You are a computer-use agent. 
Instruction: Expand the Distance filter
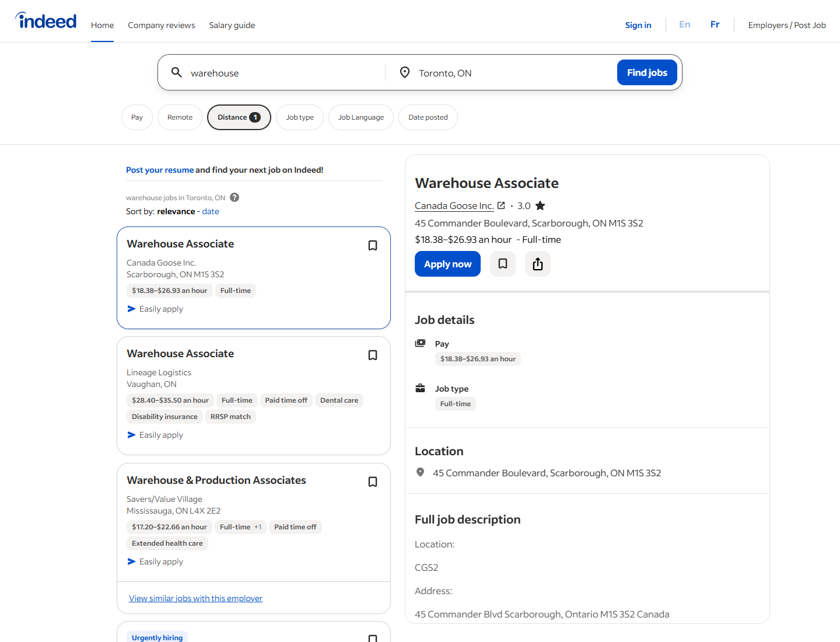click(239, 117)
